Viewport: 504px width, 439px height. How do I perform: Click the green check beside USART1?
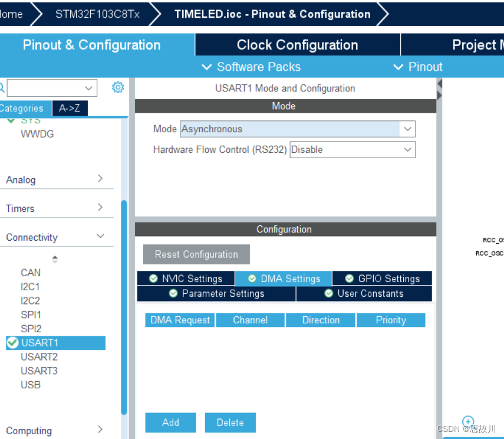coord(12,342)
